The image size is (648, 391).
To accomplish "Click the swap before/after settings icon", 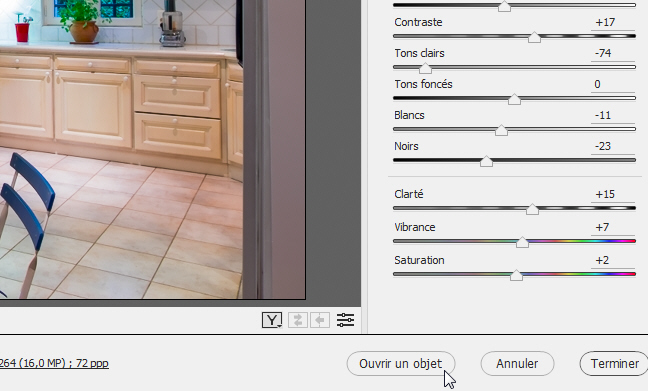I will point(298,320).
